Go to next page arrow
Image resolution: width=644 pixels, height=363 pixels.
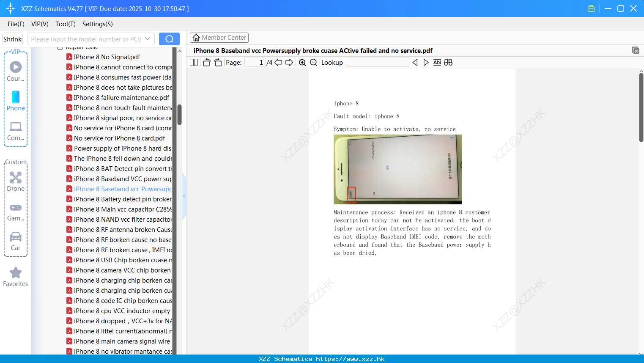coord(289,62)
